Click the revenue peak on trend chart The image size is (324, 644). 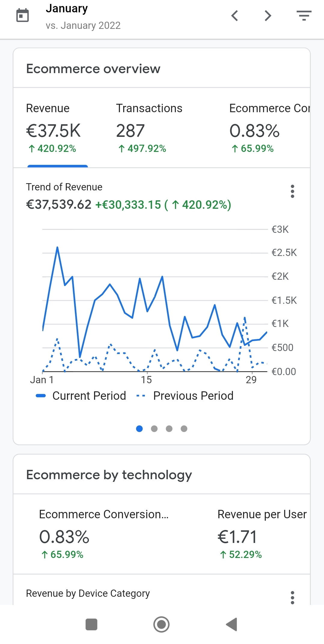pyautogui.click(x=57, y=248)
